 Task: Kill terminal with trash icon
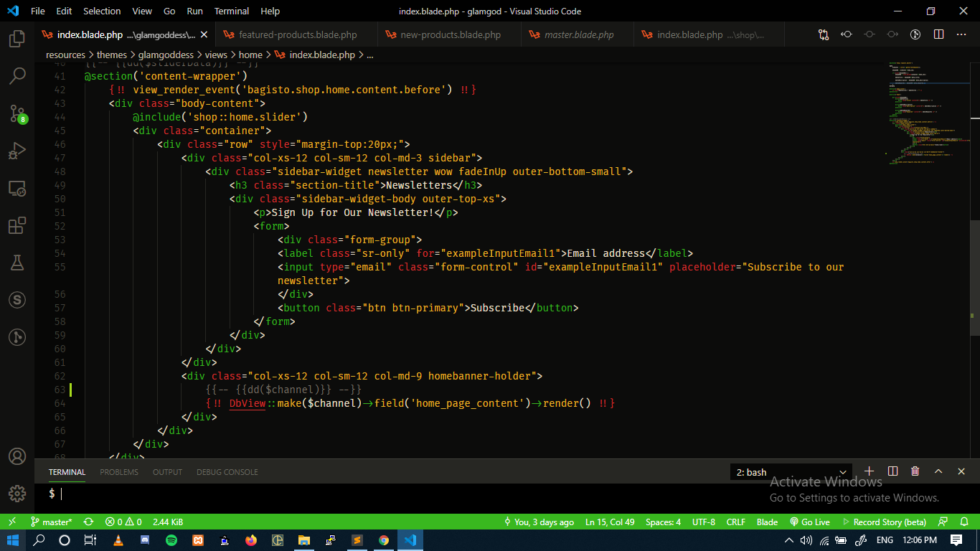point(915,471)
